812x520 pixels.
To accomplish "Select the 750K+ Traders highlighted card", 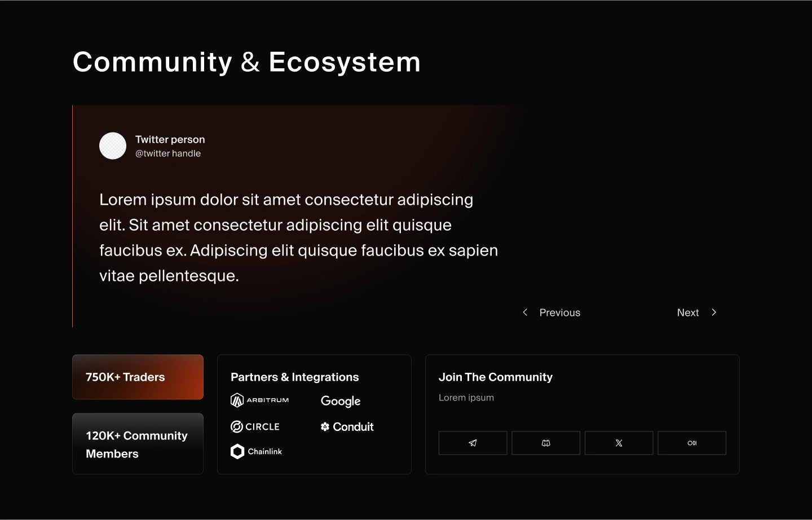I will [x=138, y=377].
